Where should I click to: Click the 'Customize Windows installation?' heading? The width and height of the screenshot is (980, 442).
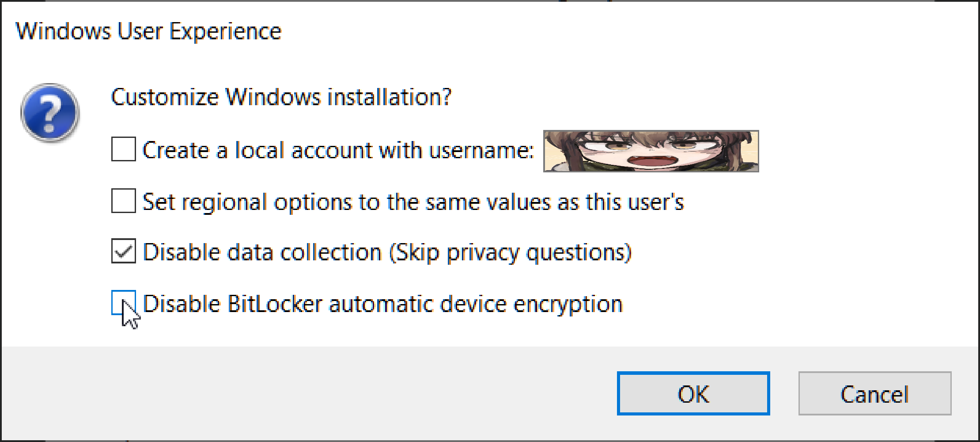[281, 97]
